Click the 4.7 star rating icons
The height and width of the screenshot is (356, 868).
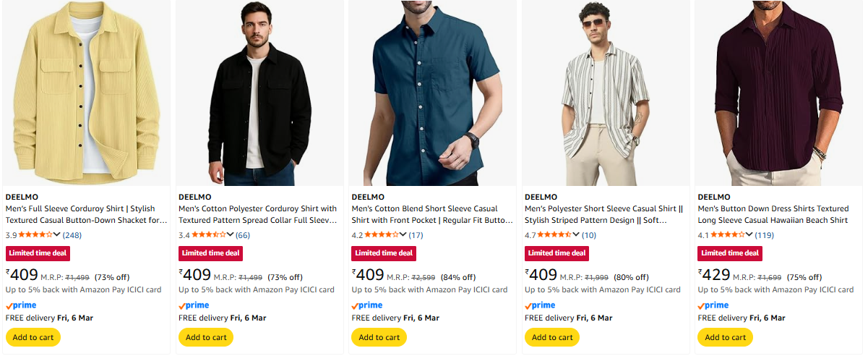click(x=554, y=234)
